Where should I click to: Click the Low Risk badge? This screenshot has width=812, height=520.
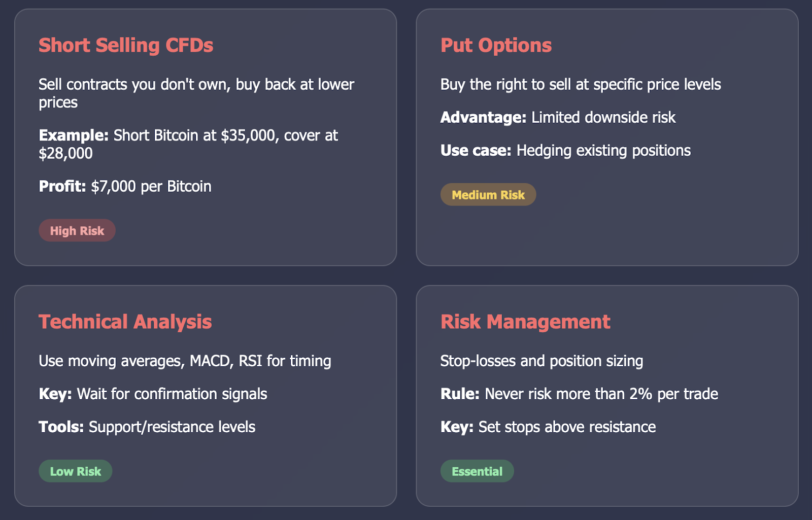(x=76, y=471)
